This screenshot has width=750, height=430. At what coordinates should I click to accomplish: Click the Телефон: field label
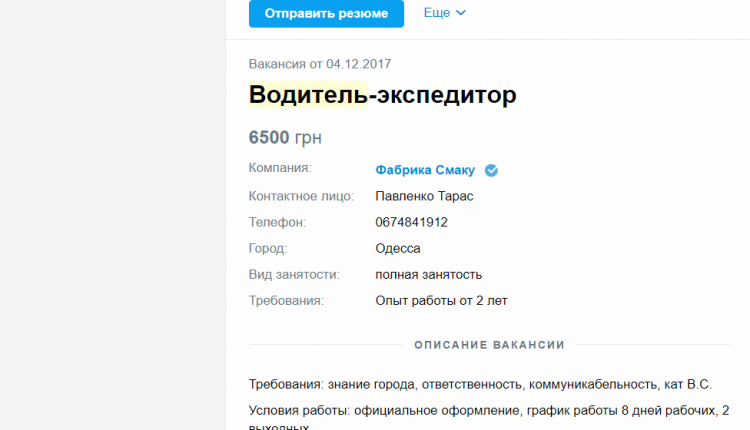tap(277, 222)
